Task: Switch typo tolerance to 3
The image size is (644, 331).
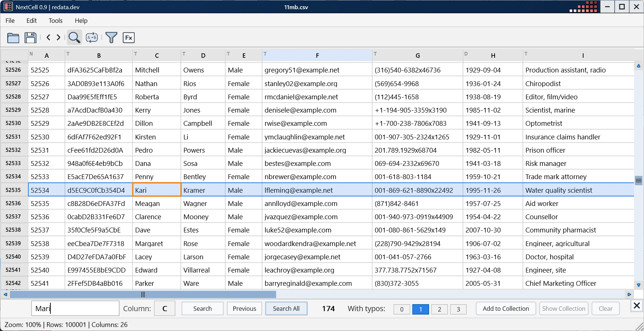Action: tap(458, 309)
